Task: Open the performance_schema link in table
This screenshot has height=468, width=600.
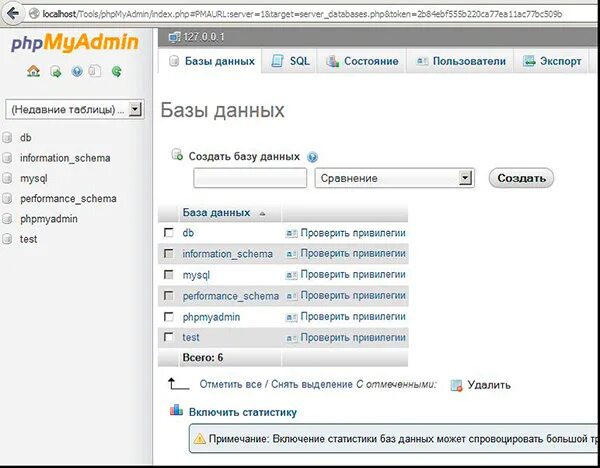Action: pyautogui.click(x=230, y=296)
